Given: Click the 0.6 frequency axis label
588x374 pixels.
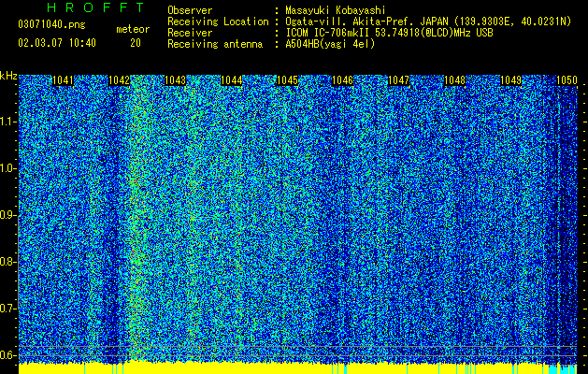Looking at the screenshot, I should click(7, 355).
